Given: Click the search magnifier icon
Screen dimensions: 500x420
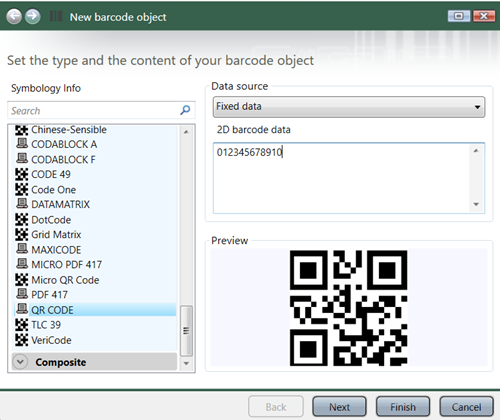Looking at the screenshot, I should coord(185,110).
